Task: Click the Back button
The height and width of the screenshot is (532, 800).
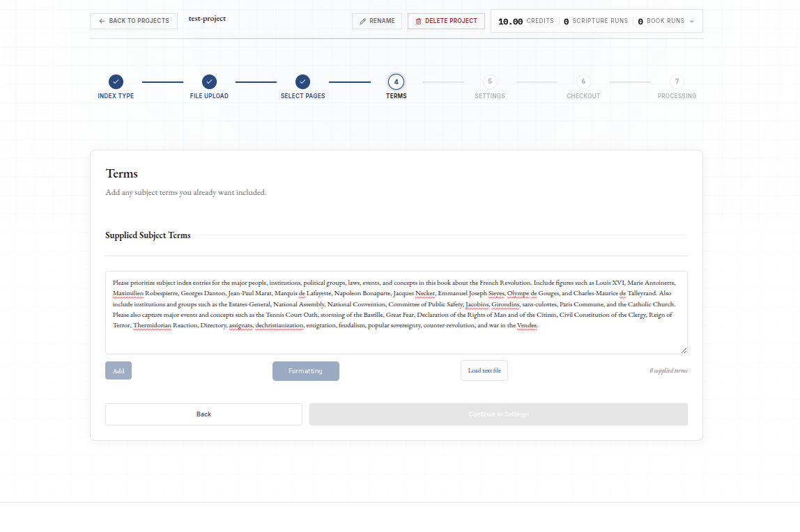Action: click(203, 414)
